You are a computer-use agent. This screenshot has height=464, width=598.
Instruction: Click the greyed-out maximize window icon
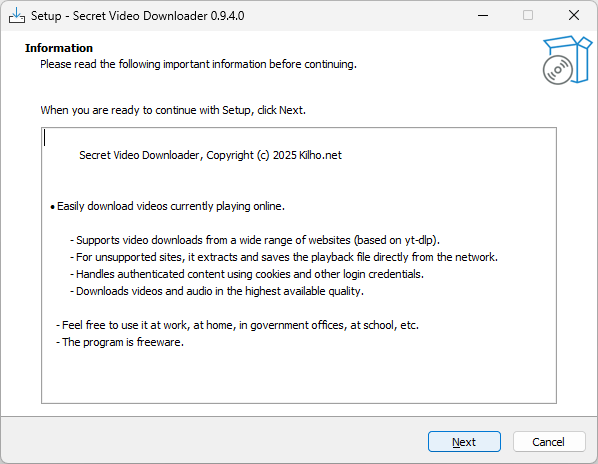pyautogui.click(x=528, y=16)
